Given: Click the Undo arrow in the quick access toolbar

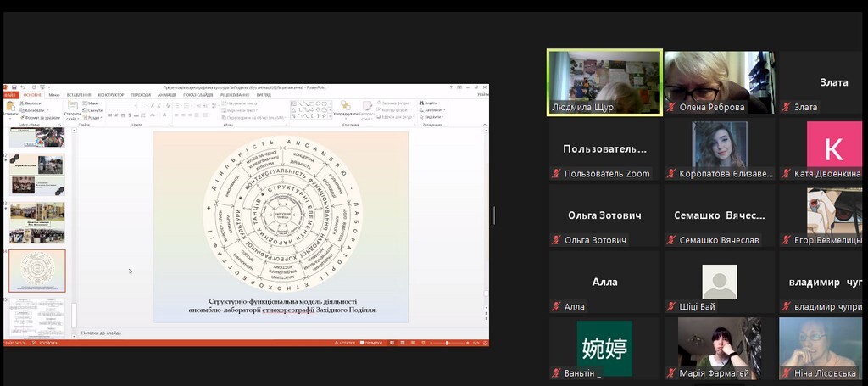Looking at the screenshot, I should 23,87.
